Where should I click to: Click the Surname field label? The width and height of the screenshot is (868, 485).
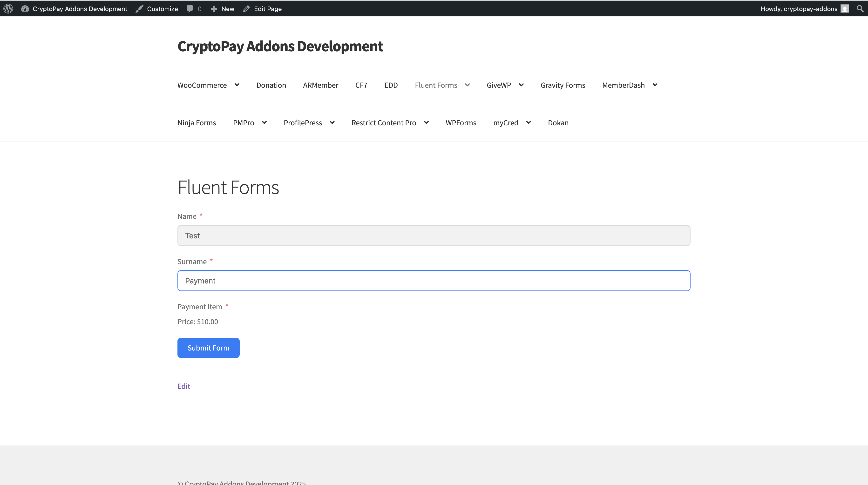(192, 261)
